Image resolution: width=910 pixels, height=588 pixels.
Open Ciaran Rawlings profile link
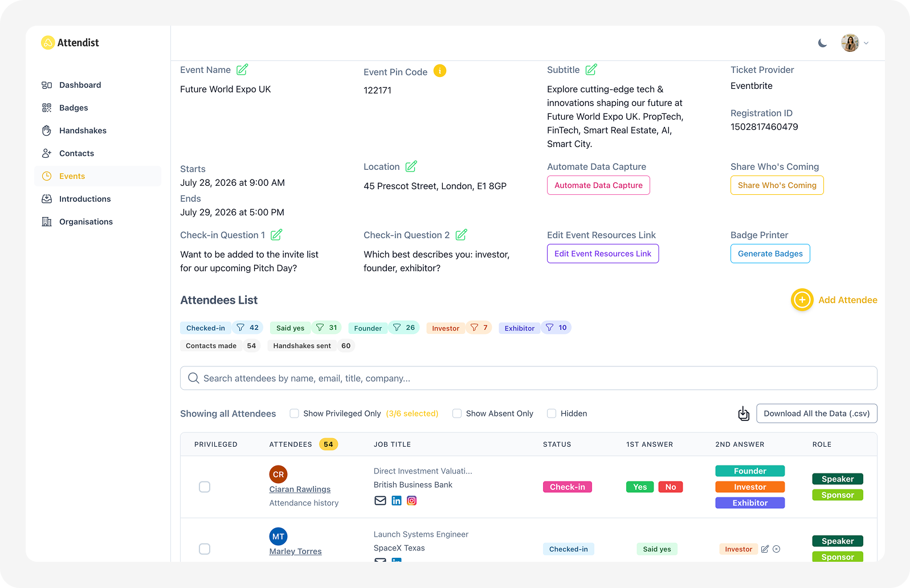300,489
